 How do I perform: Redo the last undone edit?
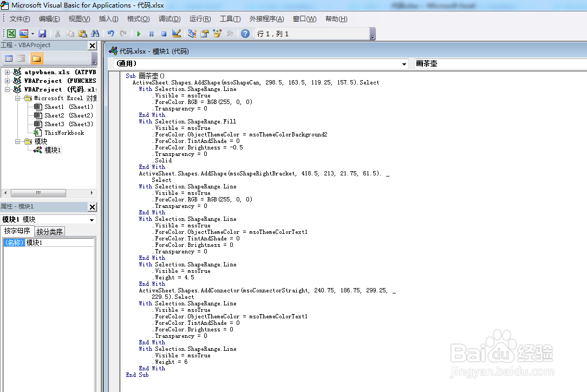pos(123,34)
